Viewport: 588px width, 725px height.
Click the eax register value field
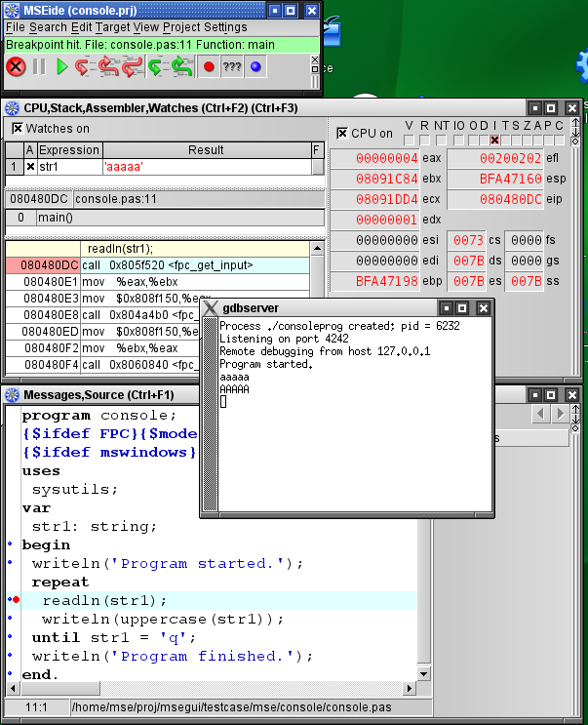(x=387, y=158)
